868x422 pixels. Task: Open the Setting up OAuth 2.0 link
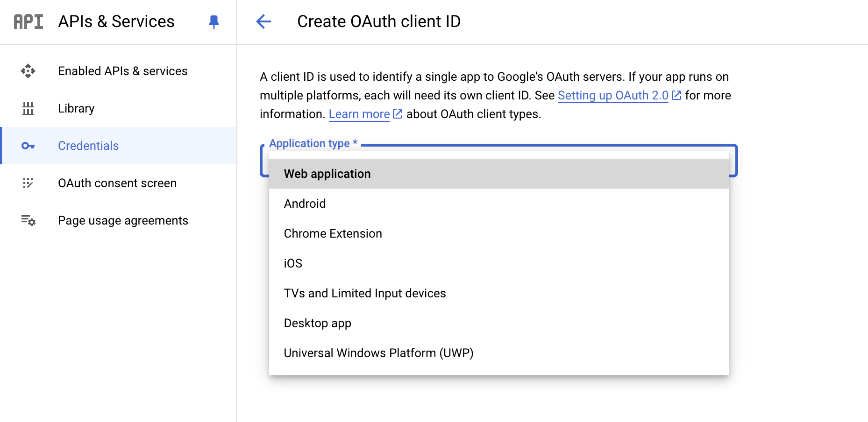tap(613, 95)
